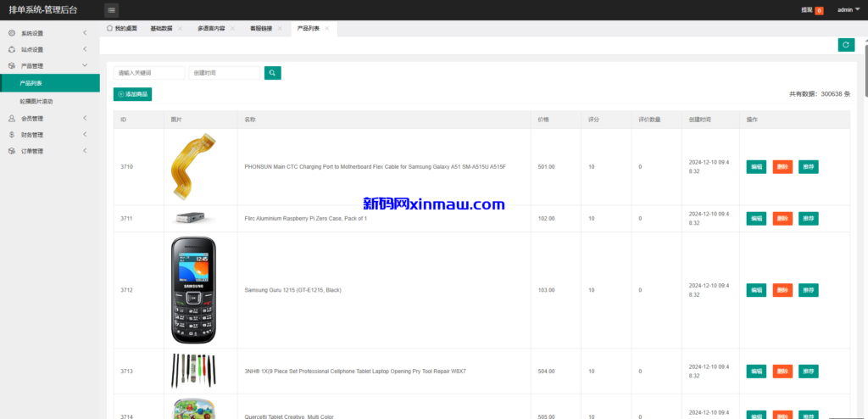
Task: Click the 提现 notification badge
Action: (x=818, y=10)
